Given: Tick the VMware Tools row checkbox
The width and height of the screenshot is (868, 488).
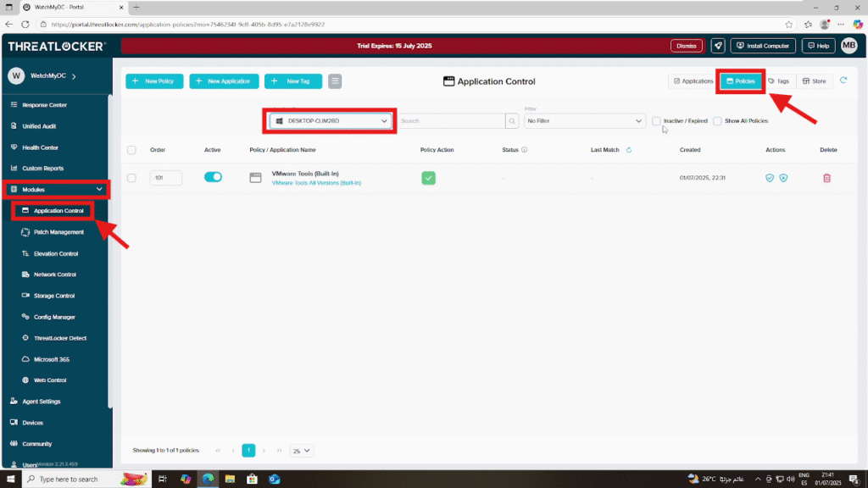Looking at the screenshot, I should coord(131,178).
